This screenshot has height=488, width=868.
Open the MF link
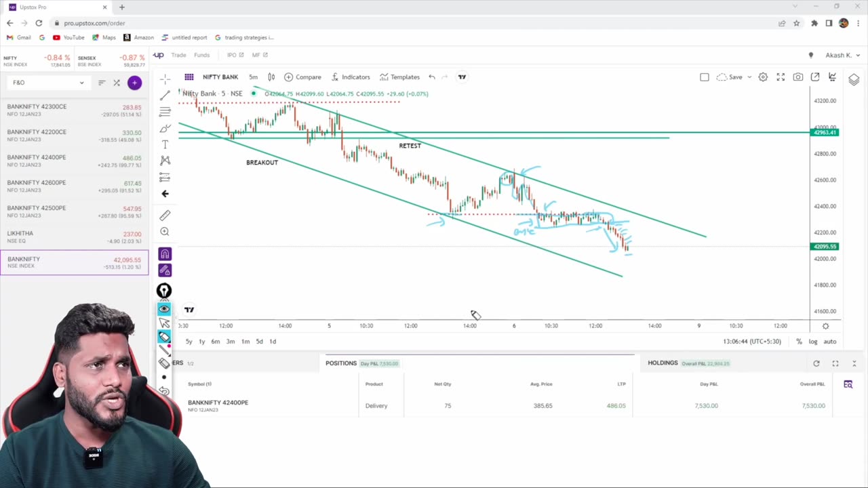point(260,55)
